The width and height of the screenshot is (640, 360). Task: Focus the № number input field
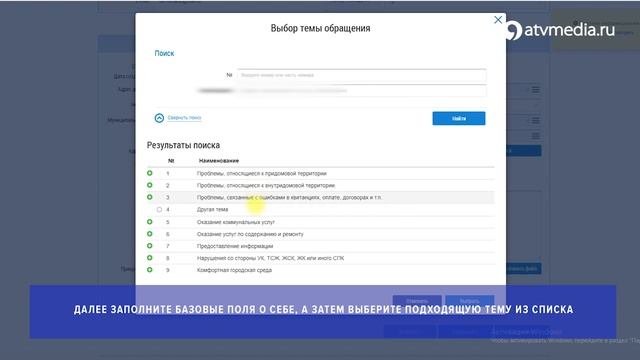pyautogui.click(x=362, y=75)
